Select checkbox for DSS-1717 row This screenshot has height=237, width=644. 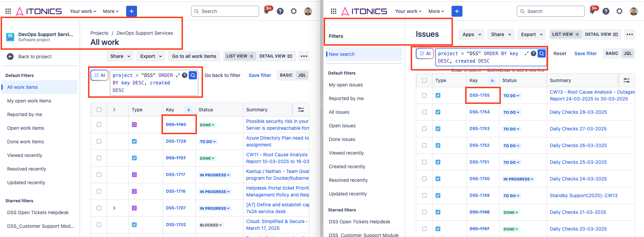pos(99,175)
